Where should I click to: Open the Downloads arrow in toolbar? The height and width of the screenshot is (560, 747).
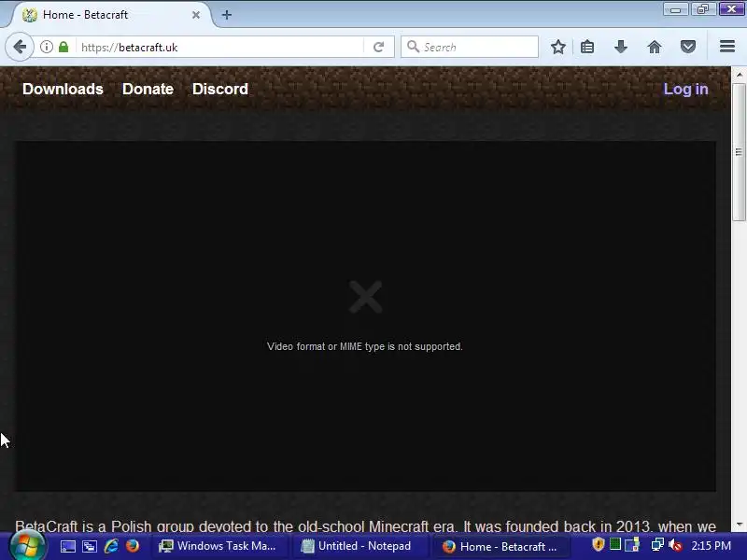(620, 47)
